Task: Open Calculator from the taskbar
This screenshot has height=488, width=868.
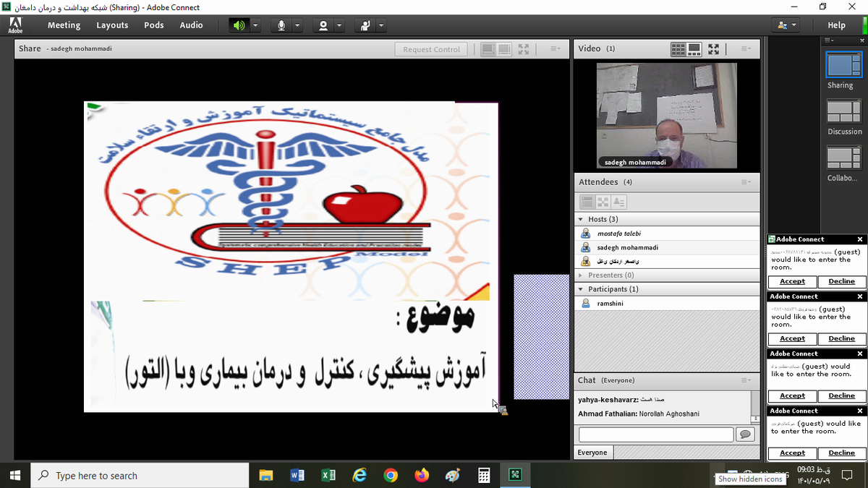Action: (x=484, y=475)
